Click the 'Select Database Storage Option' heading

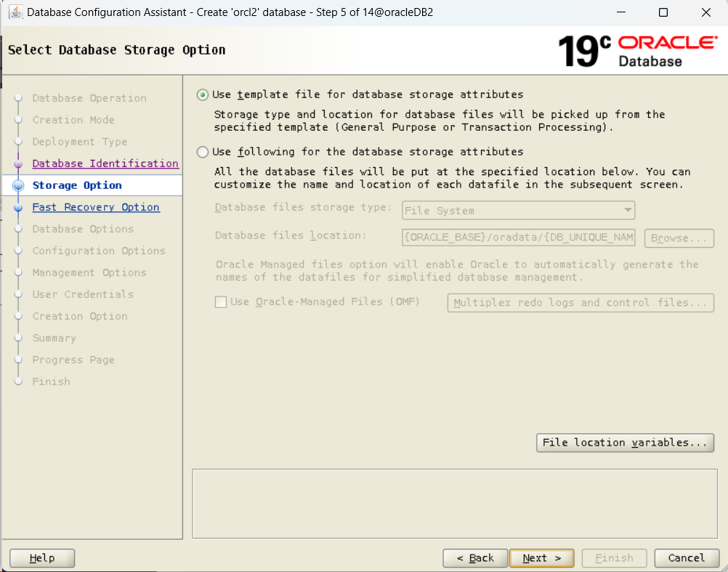(x=116, y=50)
